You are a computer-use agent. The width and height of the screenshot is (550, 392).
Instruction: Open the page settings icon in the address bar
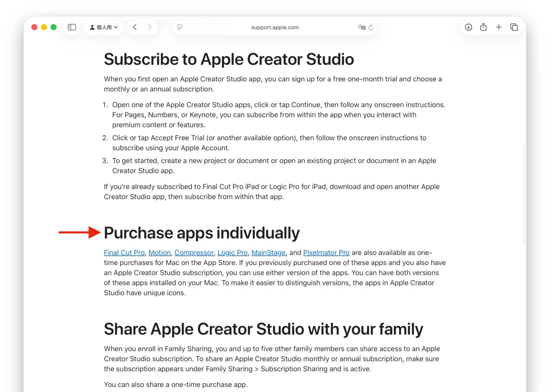coord(179,27)
